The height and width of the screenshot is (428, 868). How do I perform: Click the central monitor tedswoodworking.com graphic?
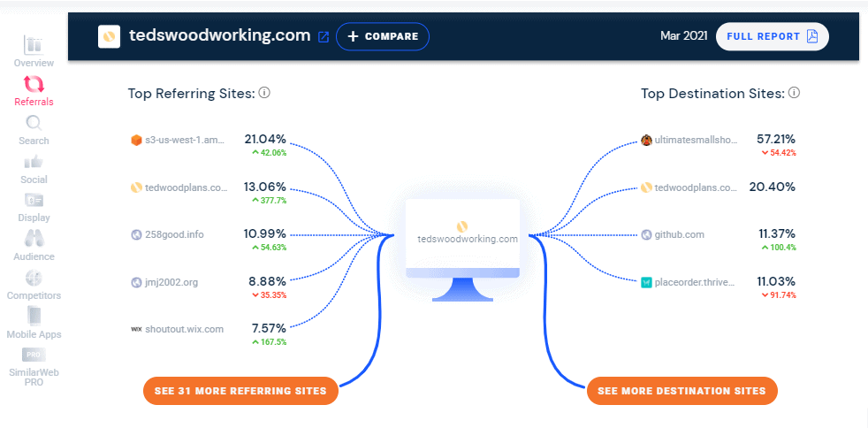(463, 250)
